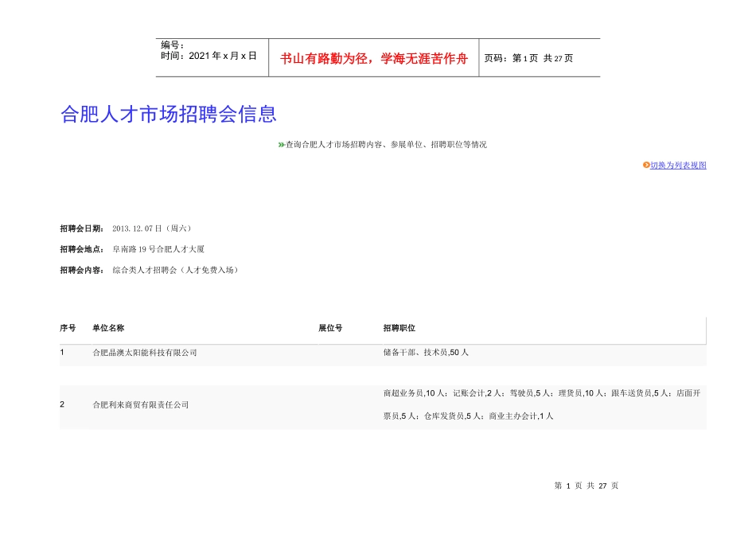Viewport: 756px width, 535px height.
Task: Click the header date '时间：2021年x月x日'
Action: coord(208,56)
